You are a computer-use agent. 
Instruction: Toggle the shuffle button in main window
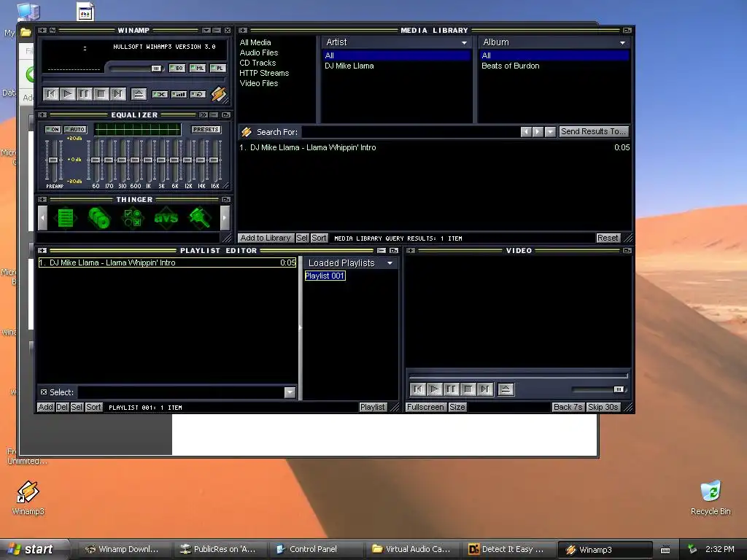point(179,94)
